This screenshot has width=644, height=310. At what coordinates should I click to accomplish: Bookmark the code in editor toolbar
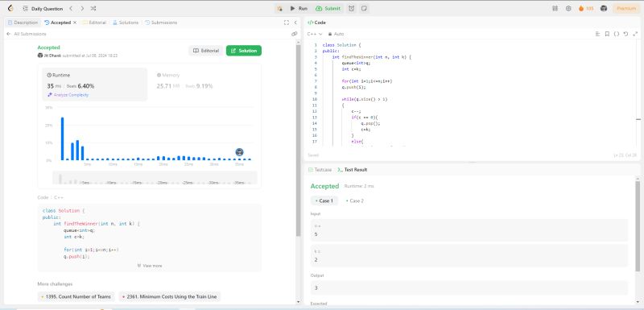[x=607, y=34]
